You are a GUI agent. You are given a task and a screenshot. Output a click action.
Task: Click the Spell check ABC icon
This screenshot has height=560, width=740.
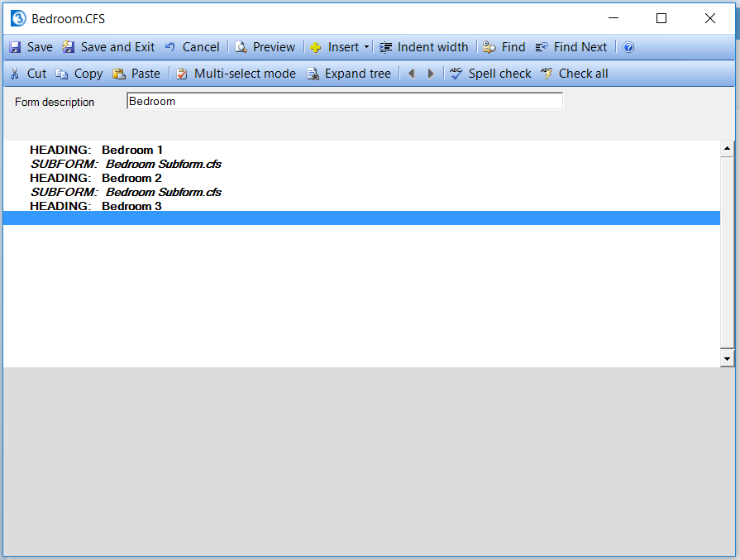pyautogui.click(x=456, y=74)
